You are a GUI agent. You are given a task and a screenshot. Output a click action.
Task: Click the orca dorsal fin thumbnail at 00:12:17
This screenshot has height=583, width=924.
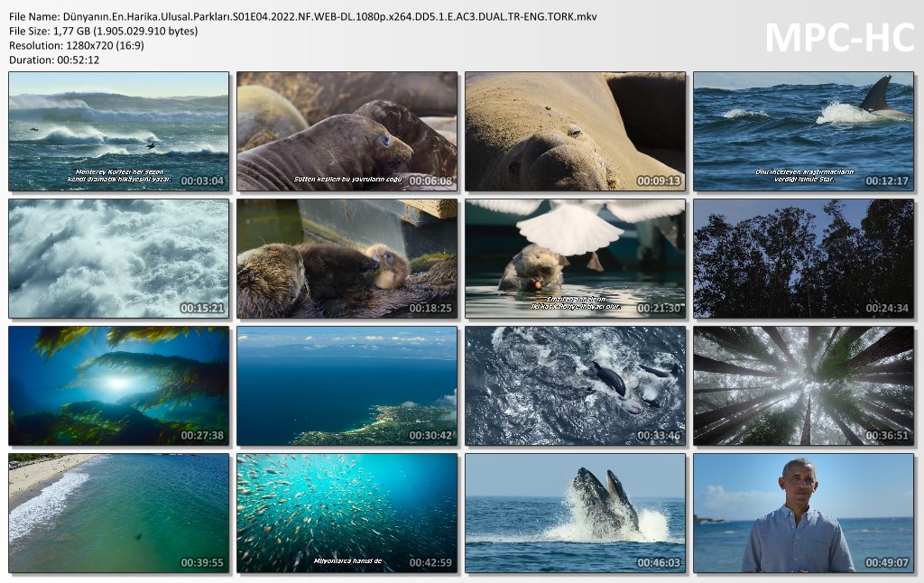click(803, 132)
